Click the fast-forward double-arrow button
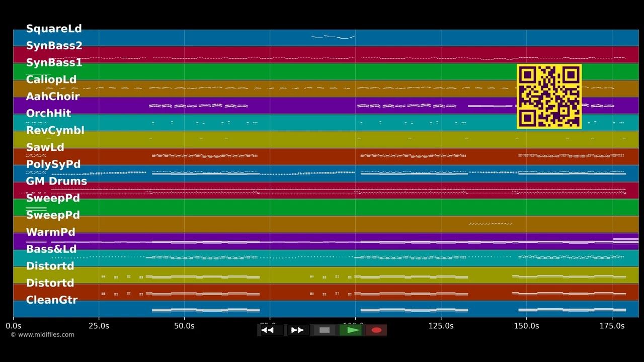 297,330
